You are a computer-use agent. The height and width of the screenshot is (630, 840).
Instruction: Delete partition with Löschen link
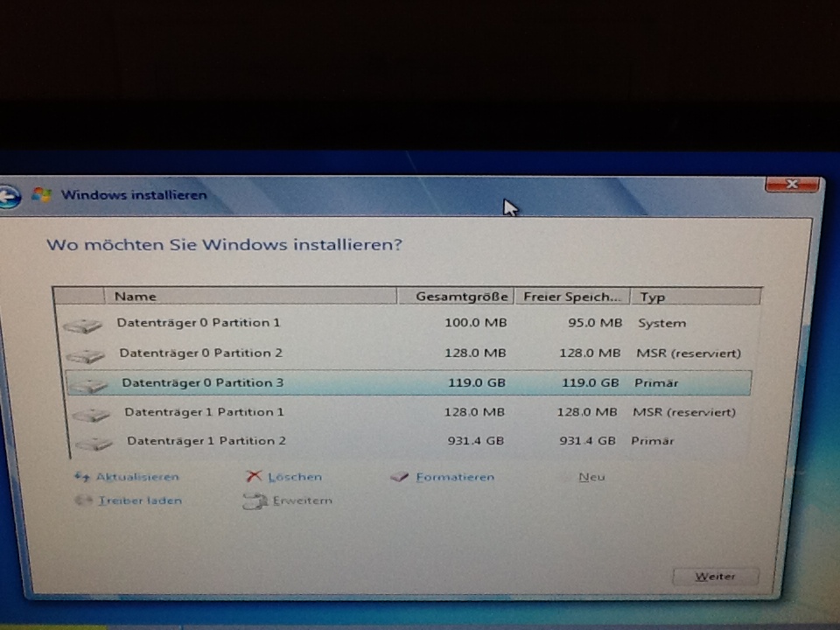coord(295,477)
